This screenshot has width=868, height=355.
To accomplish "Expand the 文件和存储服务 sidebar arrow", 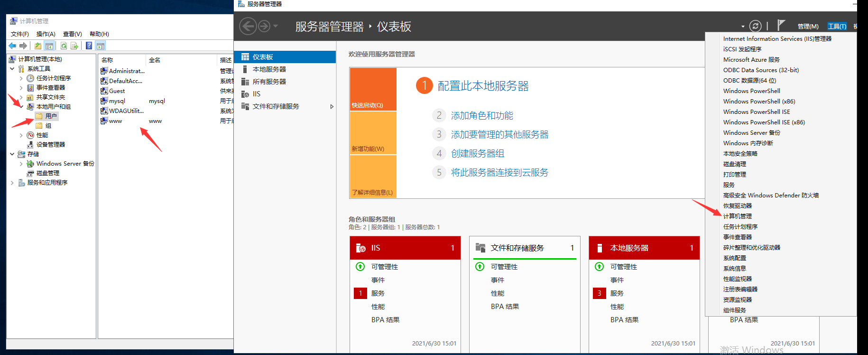I will pyautogui.click(x=332, y=106).
